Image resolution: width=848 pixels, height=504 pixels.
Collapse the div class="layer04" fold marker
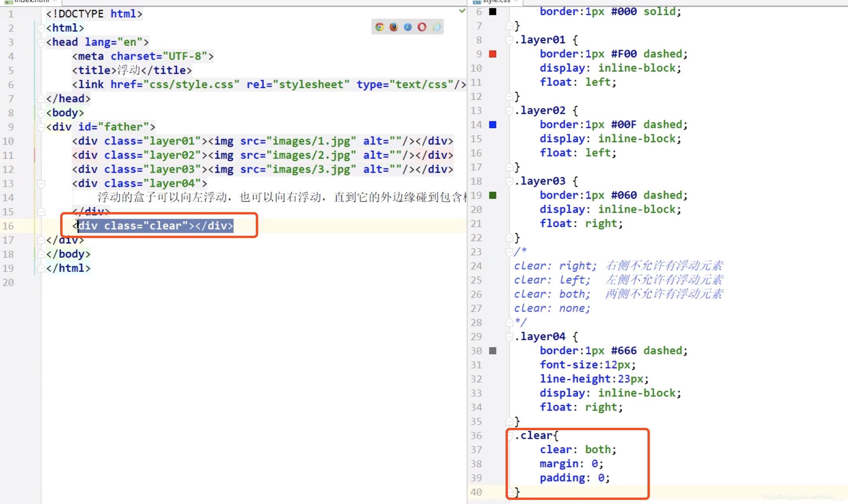(x=41, y=184)
